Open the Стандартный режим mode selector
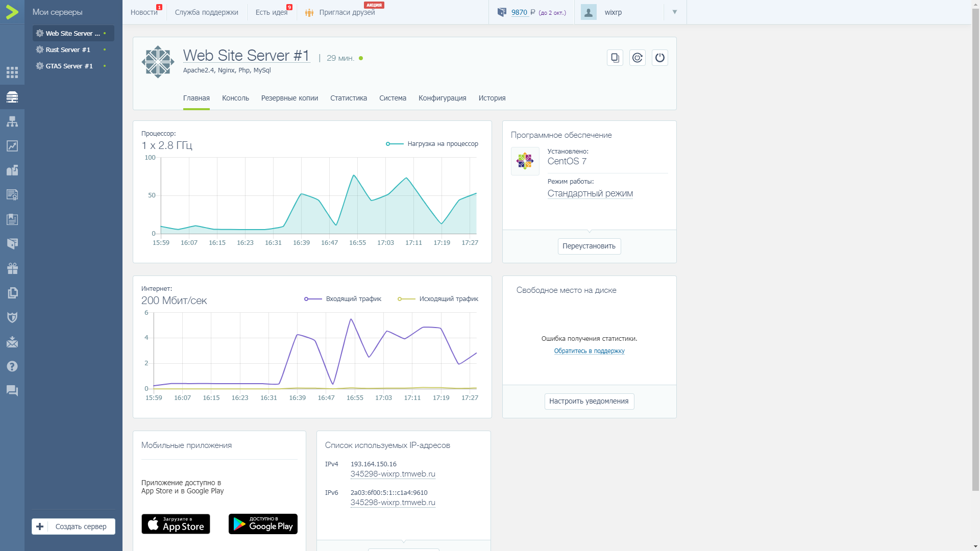 [x=590, y=193]
